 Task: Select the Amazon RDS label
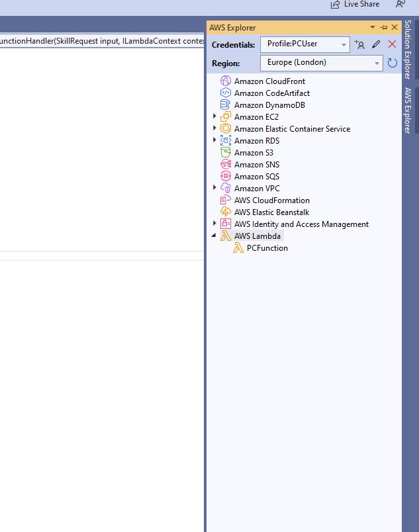click(256, 141)
